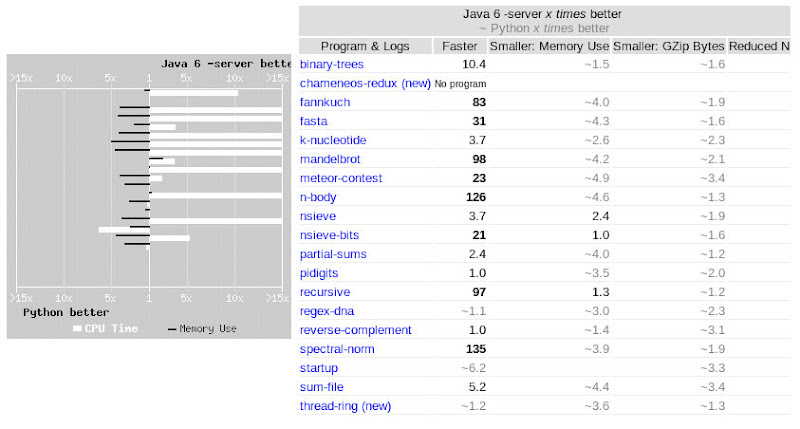Click the Faster value ~1.2 for thread-ring

coord(473,406)
